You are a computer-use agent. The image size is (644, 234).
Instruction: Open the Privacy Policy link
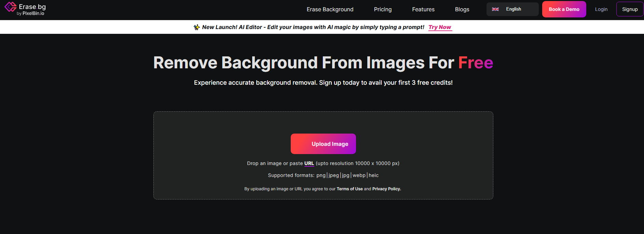coord(386,189)
